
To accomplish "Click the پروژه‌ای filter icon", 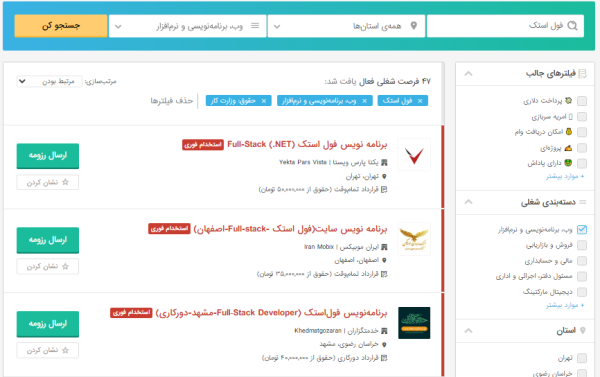I will click(x=568, y=148).
